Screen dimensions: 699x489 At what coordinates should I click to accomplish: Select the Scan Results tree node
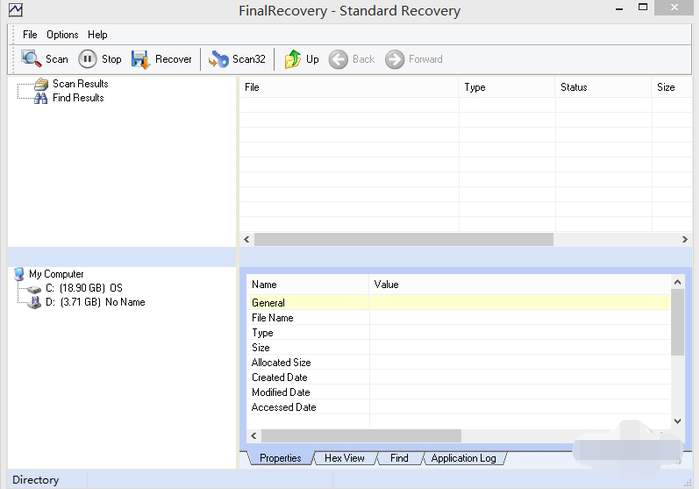coord(80,84)
